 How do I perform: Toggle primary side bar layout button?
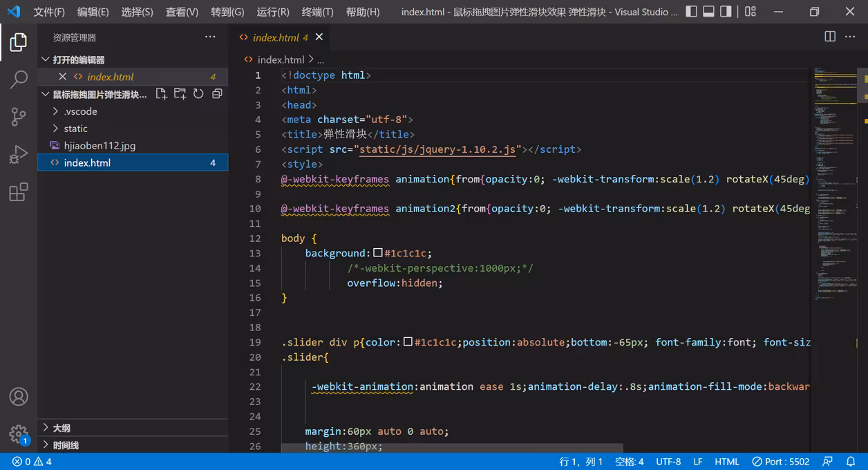pos(692,12)
